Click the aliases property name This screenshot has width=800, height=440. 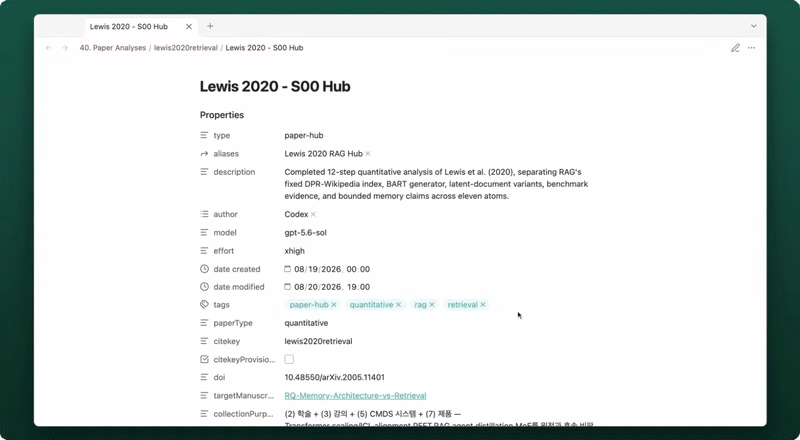pyautogui.click(x=226, y=154)
